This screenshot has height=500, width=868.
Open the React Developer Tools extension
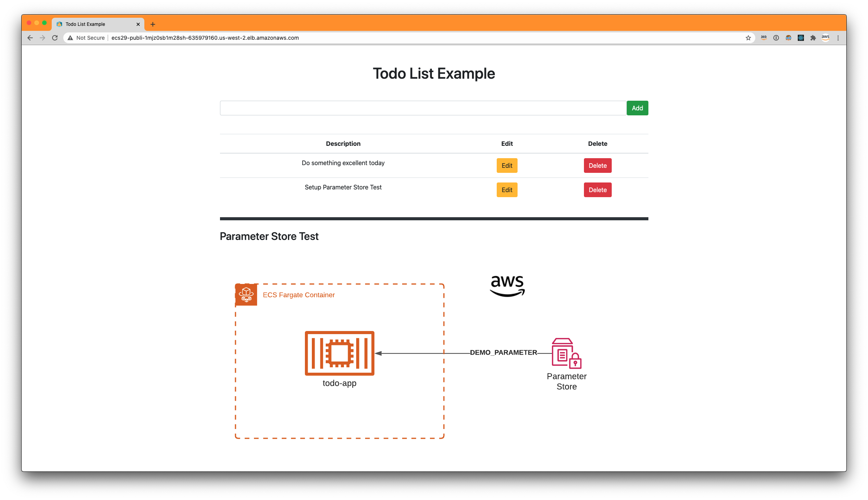(801, 38)
